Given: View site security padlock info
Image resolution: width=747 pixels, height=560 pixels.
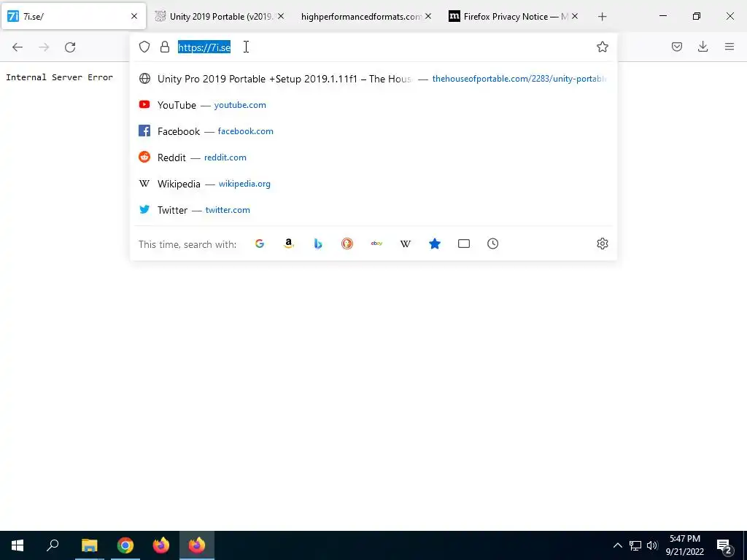Looking at the screenshot, I should tap(165, 47).
